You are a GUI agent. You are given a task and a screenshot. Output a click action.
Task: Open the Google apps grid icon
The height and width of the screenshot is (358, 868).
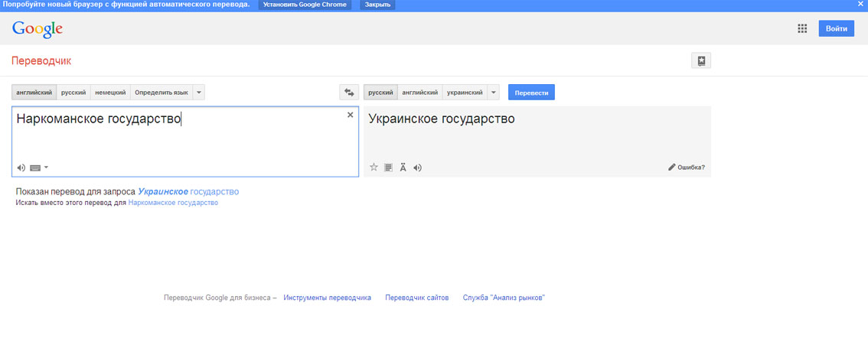tap(802, 29)
